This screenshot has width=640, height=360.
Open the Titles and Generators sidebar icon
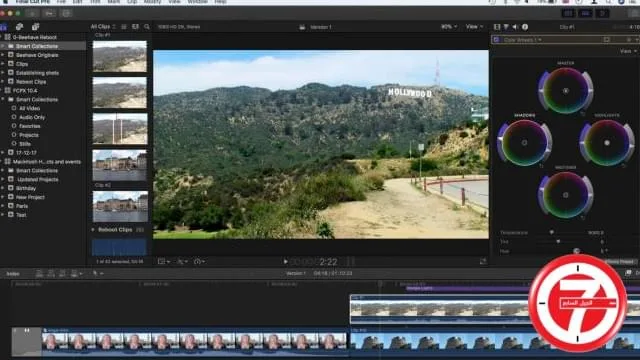(36, 27)
